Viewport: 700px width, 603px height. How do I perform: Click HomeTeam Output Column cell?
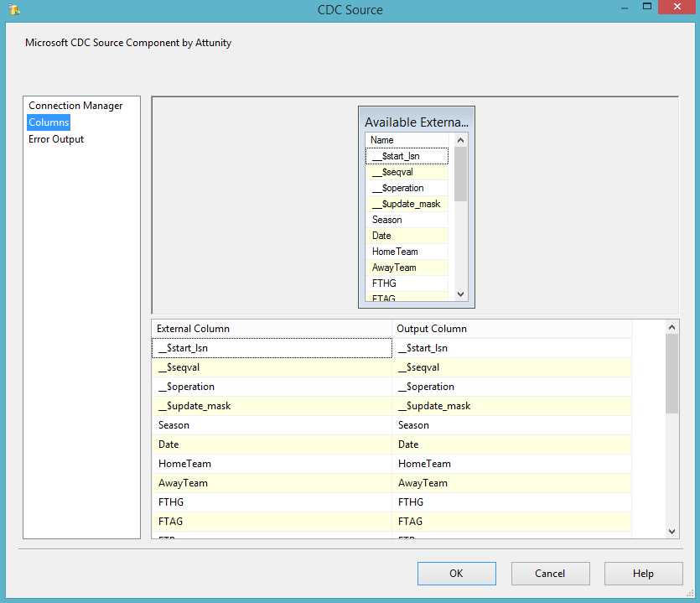pyautogui.click(x=511, y=464)
